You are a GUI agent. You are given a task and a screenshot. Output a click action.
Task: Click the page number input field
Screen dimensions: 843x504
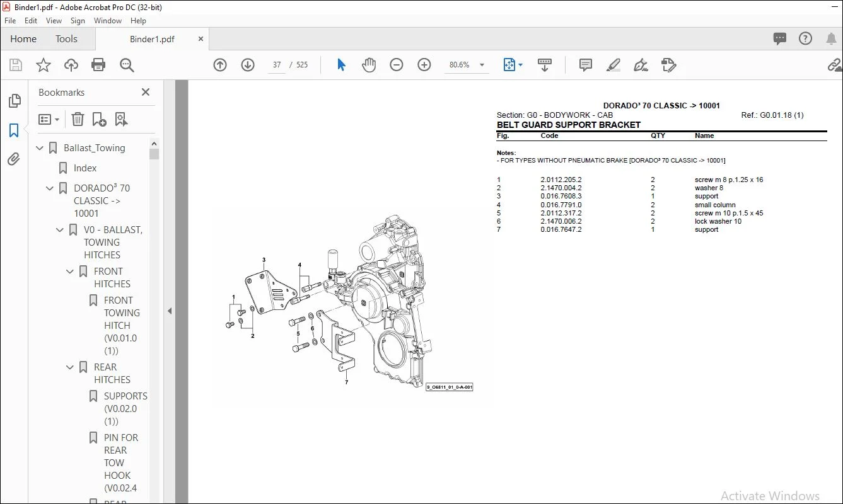point(277,65)
